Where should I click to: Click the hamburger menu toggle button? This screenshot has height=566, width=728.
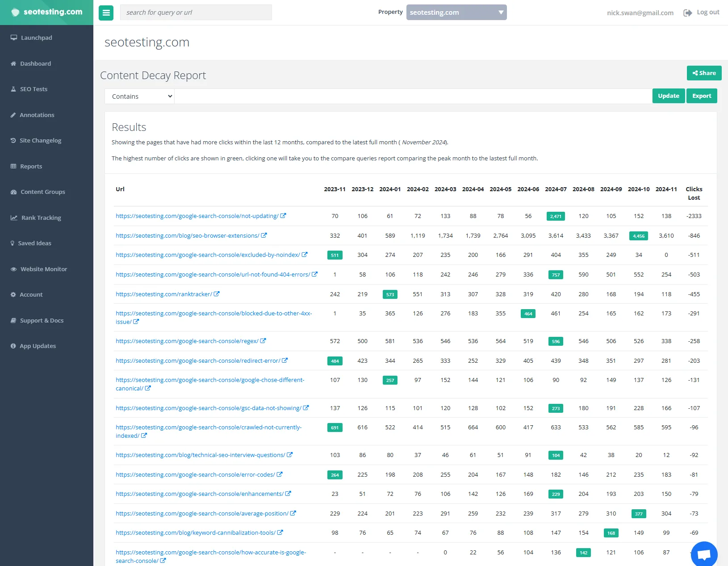pyautogui.click(x=106, y=13)
